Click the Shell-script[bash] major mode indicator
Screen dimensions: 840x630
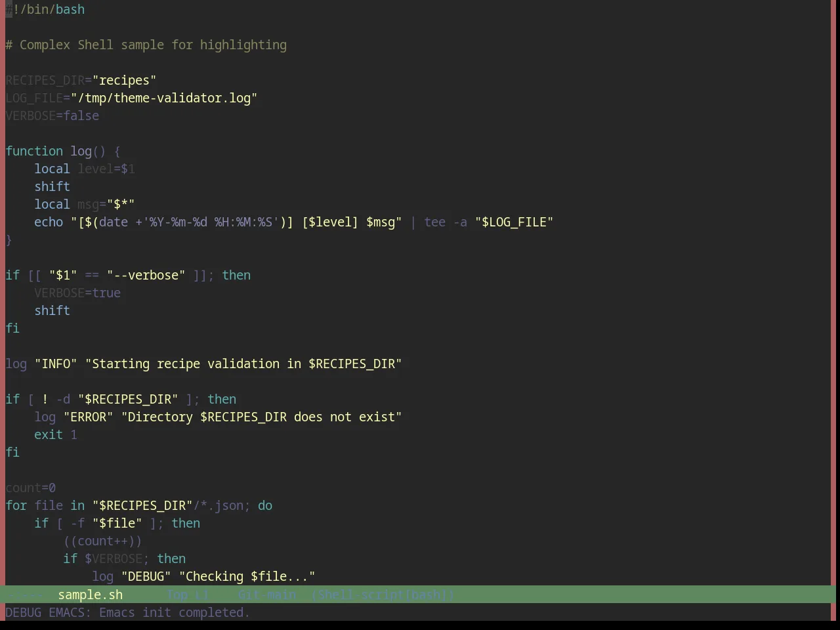(x=383, y=595)
